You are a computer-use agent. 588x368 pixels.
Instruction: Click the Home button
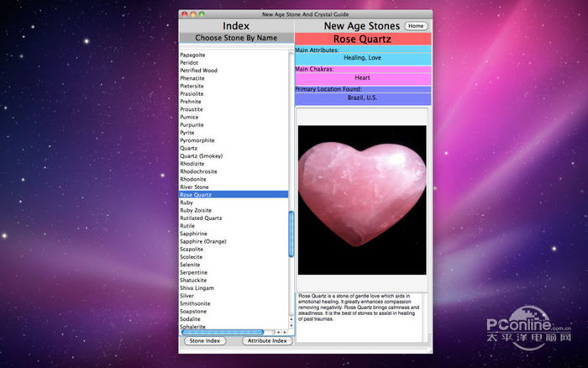[x=416, y=26]
